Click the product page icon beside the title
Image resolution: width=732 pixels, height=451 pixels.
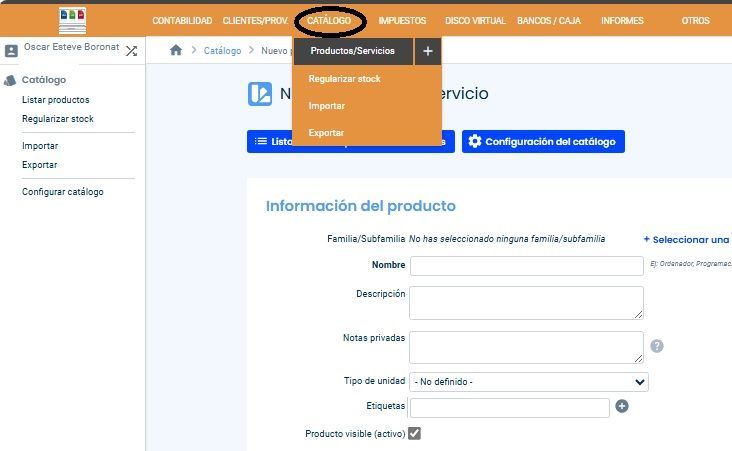point(260,94)
